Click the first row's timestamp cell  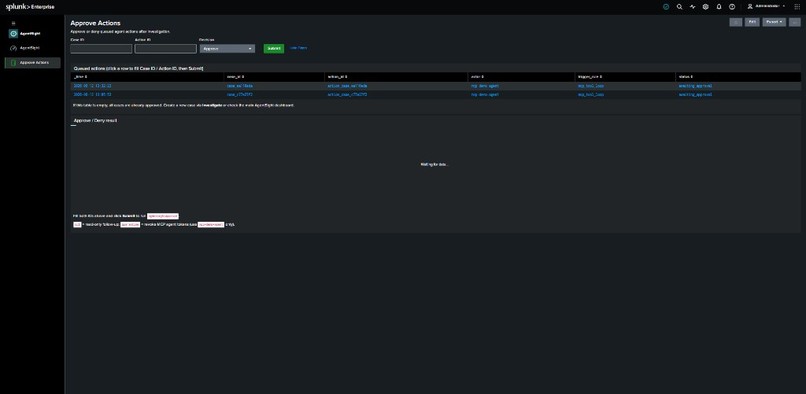[93, 86]
